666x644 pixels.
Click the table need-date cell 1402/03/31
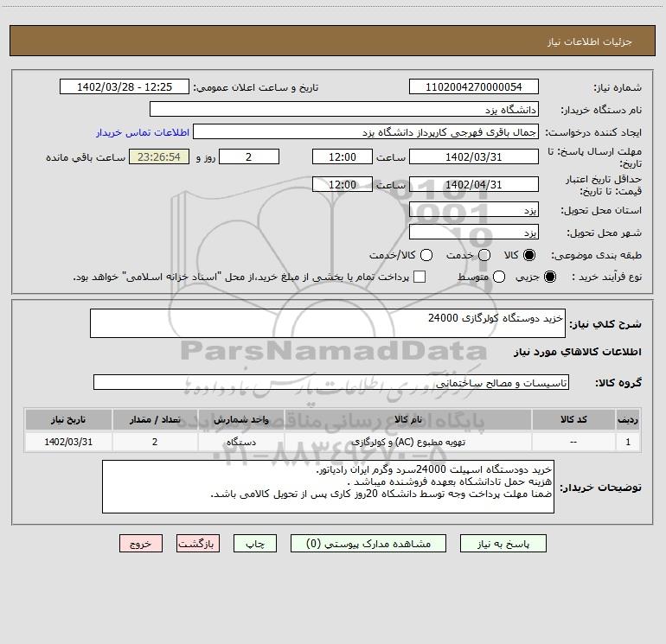(x=68, y=442)
